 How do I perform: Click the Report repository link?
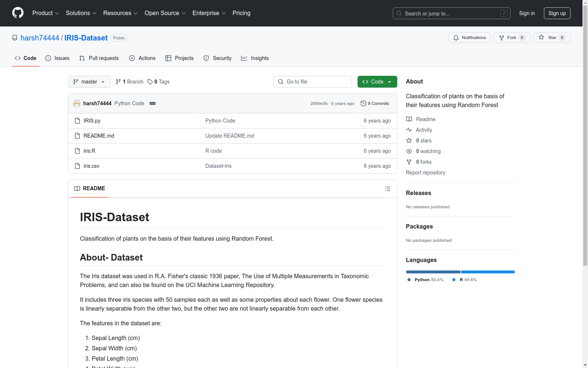[426, 173]
